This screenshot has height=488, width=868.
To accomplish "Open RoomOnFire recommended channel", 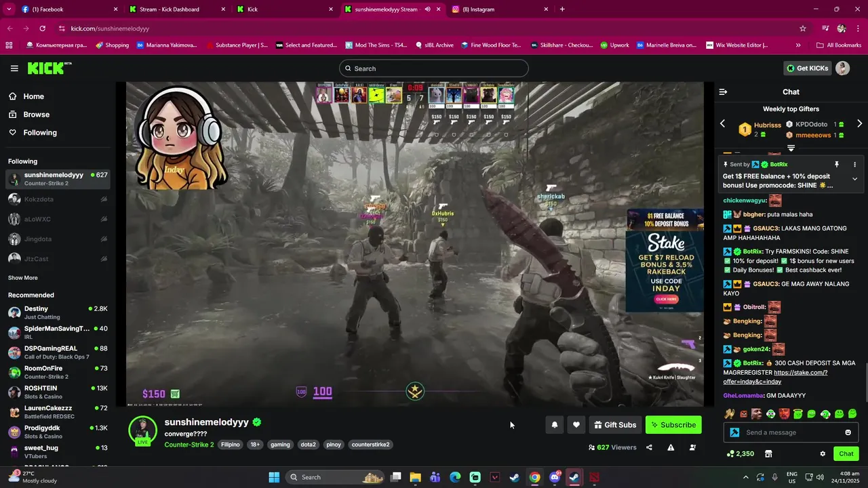I will tap(58, 372).
